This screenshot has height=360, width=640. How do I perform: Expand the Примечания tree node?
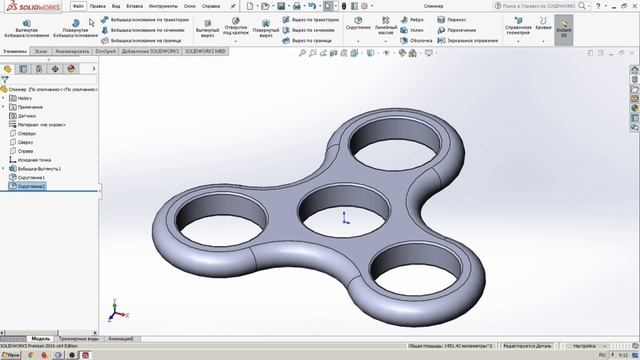[x=3, y=107]
